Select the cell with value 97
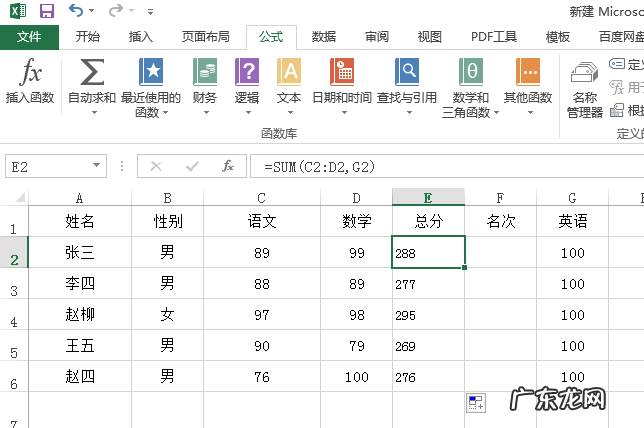The image size is (644, 428). click(x=262, y=314)
